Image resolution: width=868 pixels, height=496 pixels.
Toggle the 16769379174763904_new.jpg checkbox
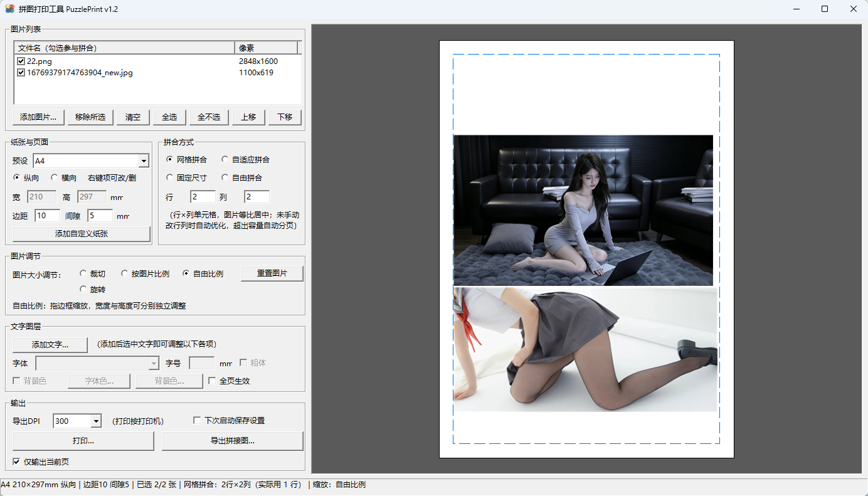21,73
